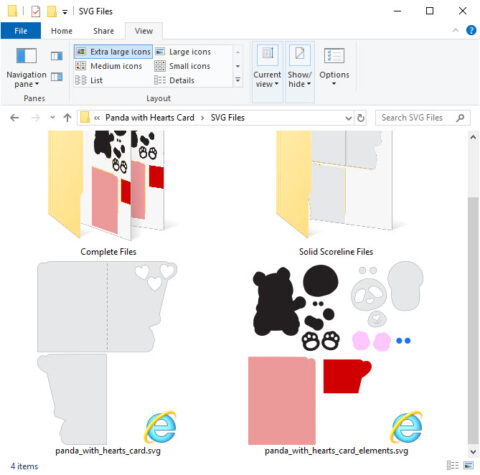Click the panda_with_hearts_card.svg filename
The image size is (480, 475).
tap(108, 451)
